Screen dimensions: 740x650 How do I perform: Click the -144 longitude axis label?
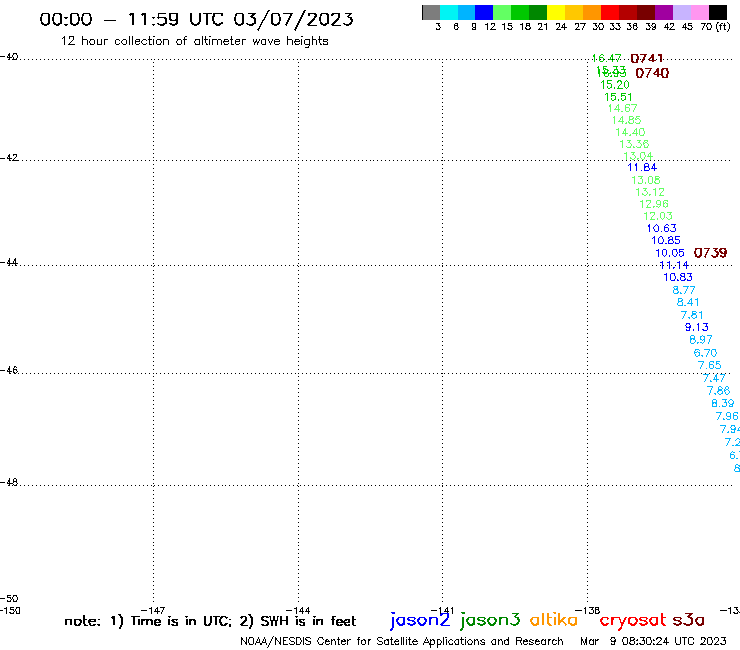298,610
